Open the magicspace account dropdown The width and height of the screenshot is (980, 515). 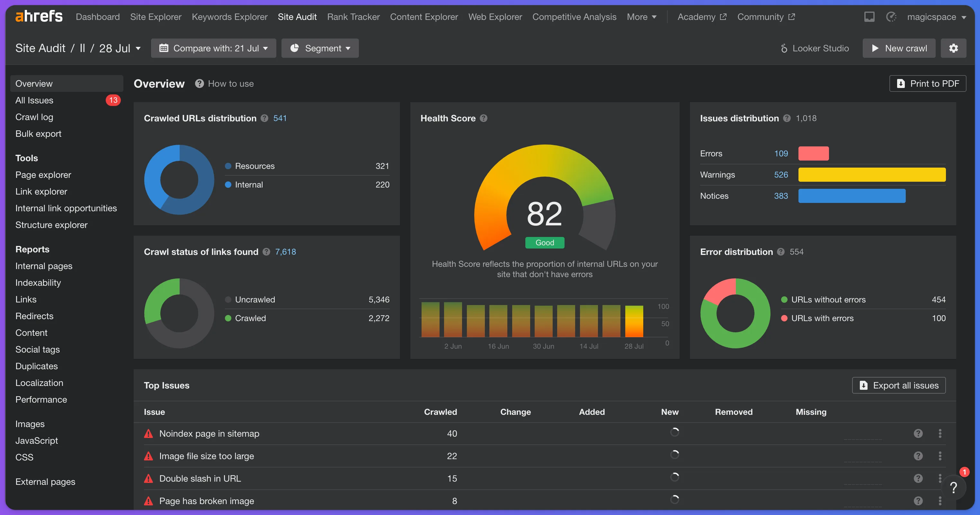click(936, 17)
